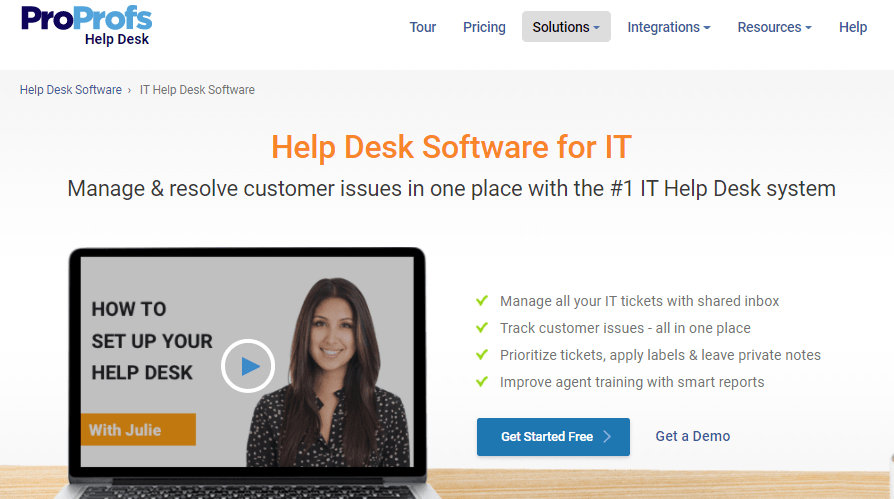894x499 pixels.
Task: Click the green checkmark beside 'Manage all your IT tickets'
Action: coord(482,301)
